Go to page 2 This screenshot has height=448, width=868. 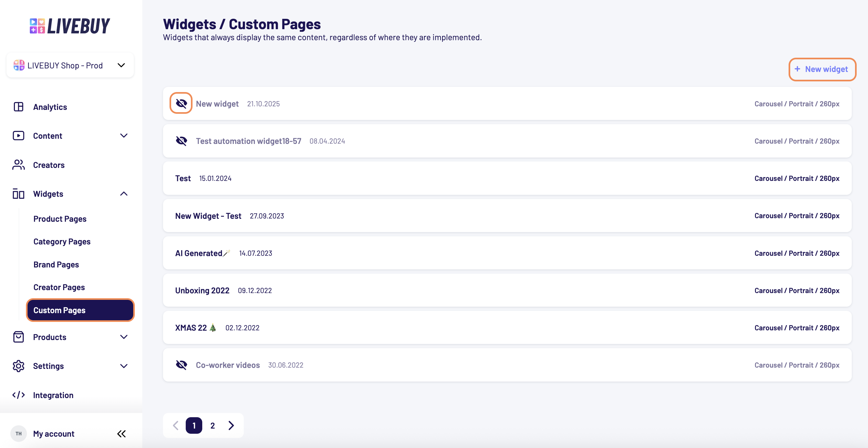click(213, 425)
